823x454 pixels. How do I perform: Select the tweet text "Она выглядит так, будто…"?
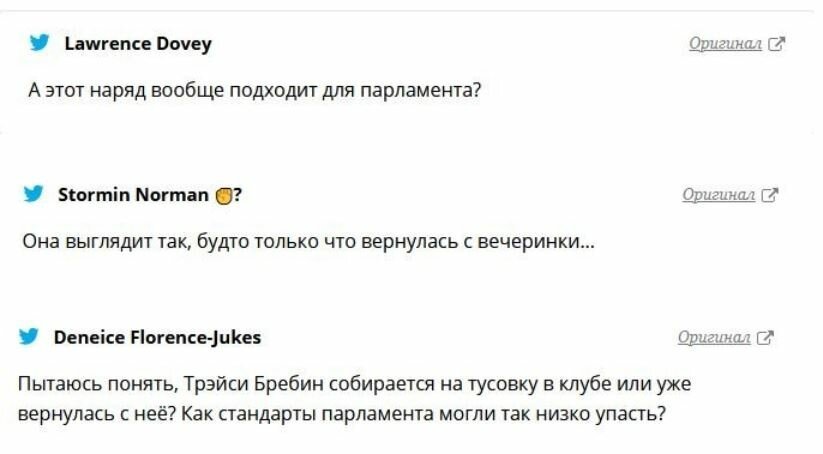coord(308,241)
